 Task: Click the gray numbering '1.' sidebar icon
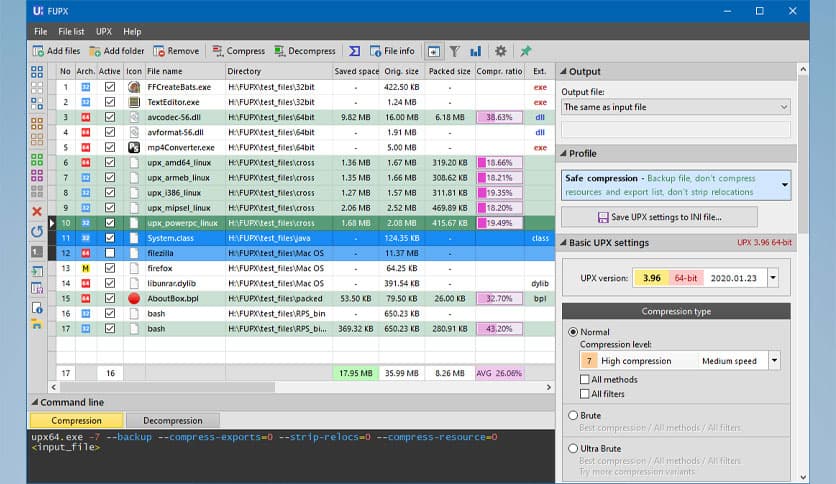(37, 252)
